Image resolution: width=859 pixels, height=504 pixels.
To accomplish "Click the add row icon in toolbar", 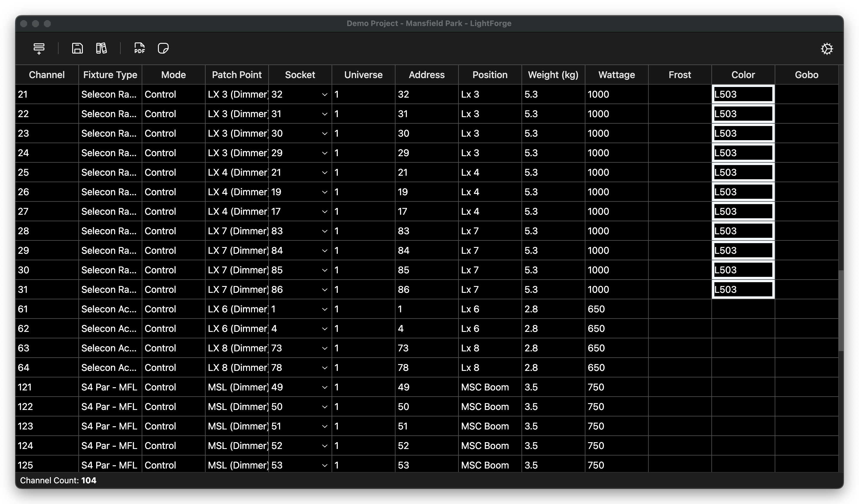I will coord(39,49).
